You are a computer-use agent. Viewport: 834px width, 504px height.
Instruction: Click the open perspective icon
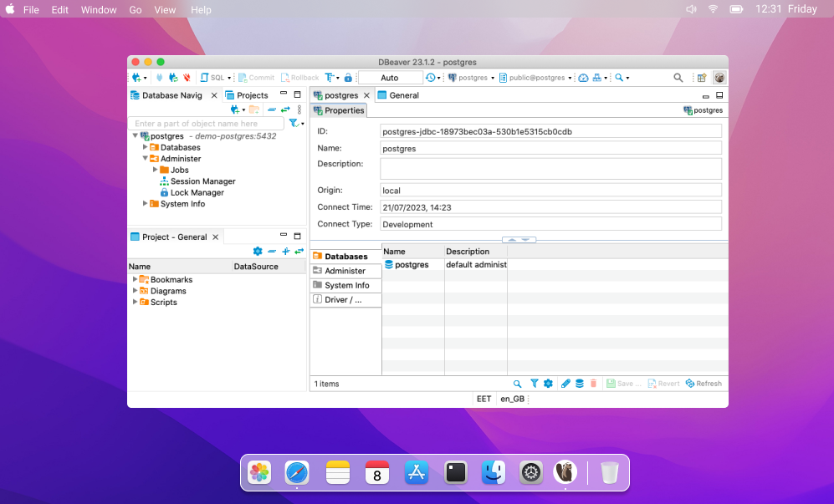tap(702, 78)
